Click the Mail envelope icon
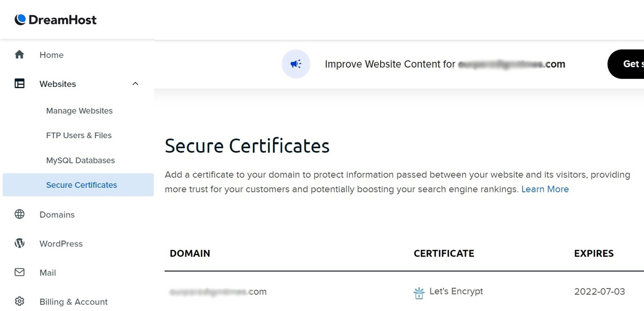644x311 pixels. (19, 272)
